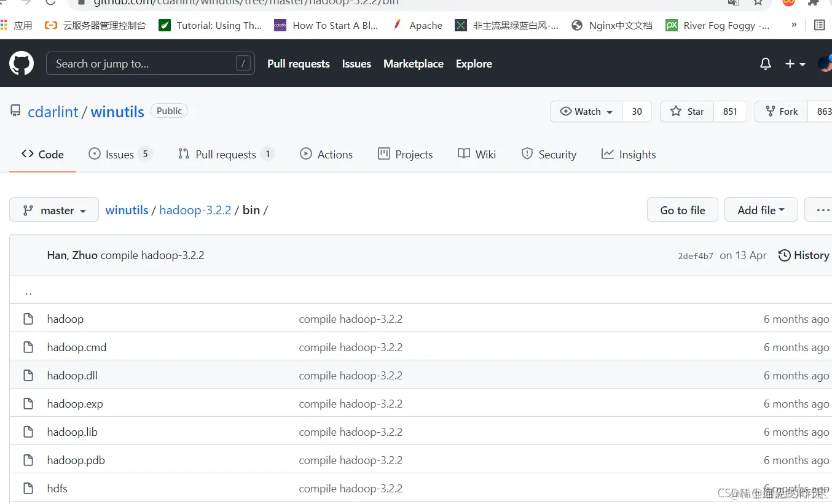
Task: Open the Tutorial: Using Th... bookmark
Action: click(x=210, y=25)
